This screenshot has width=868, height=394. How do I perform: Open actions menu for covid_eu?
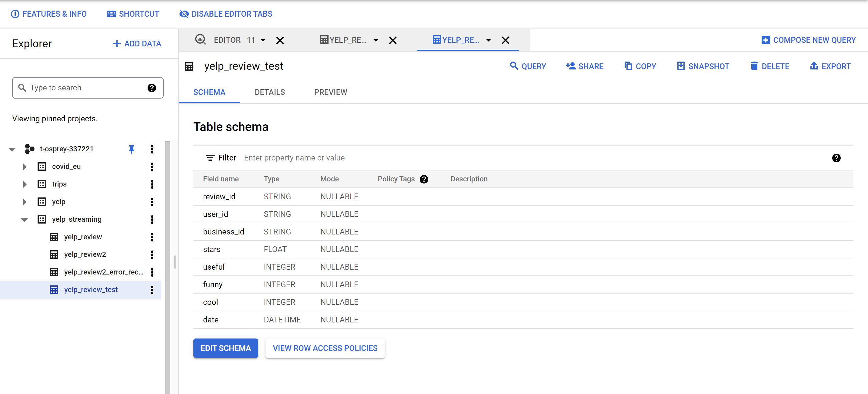(152, 167)
